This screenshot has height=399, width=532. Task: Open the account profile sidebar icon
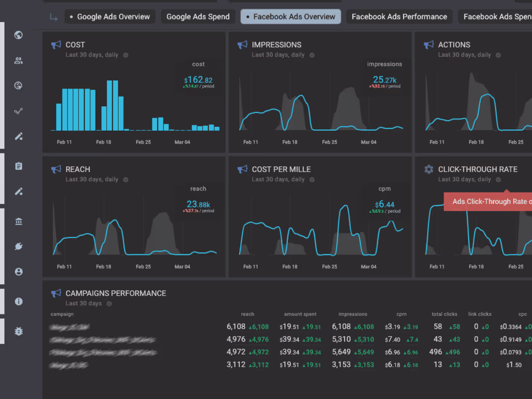coord(19,272)
